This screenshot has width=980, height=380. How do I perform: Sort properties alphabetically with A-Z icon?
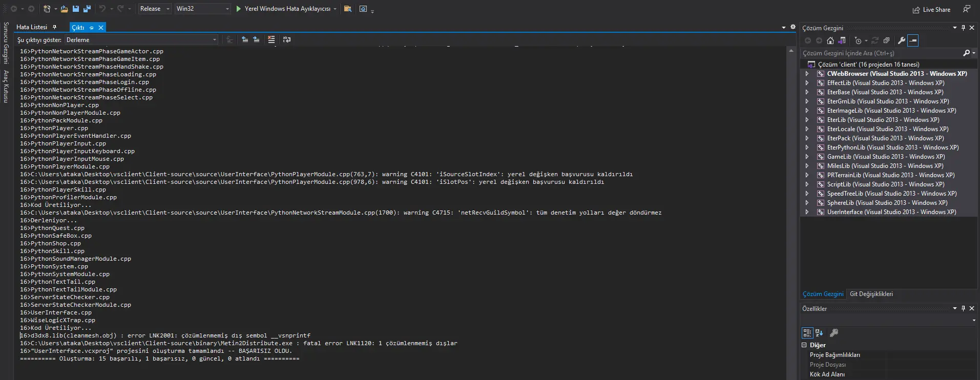(x=819, y=333)
